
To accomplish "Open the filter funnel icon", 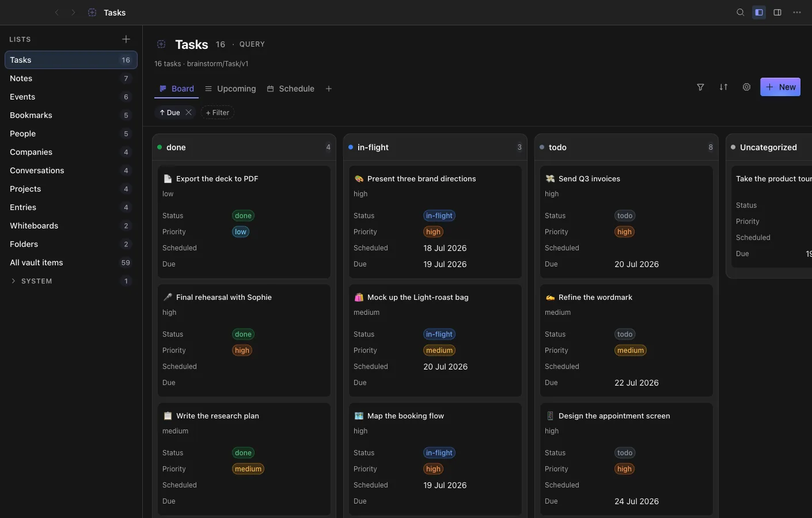I will point(700,87).
